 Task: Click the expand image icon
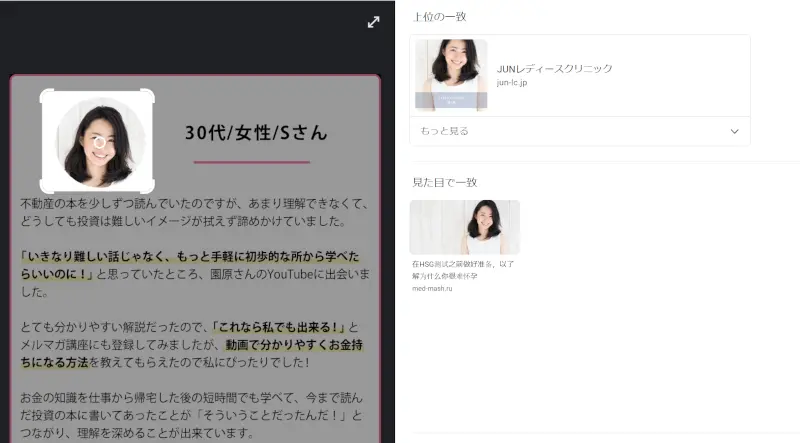pyautogui.click(x=373, y=21)
